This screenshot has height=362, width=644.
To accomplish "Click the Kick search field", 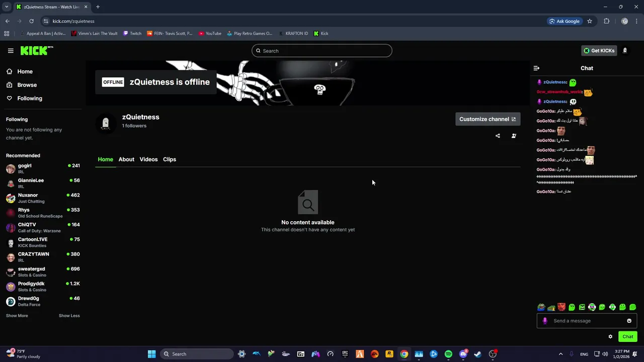I will tap(322, 51).
